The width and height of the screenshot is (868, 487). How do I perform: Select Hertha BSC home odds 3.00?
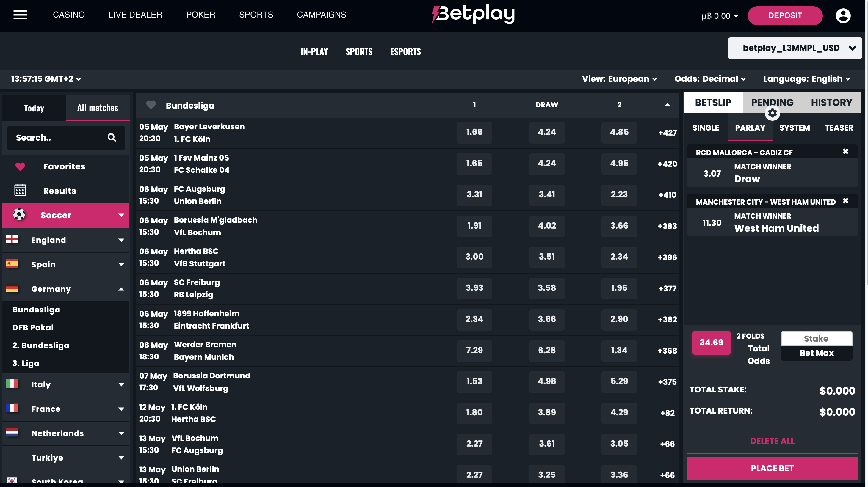point(474,257)
